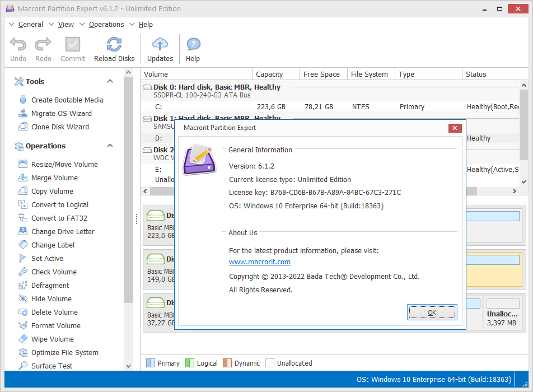Click Set Active flag operation
This screenshot has height=392, width=533.
[x=47, y=258]
